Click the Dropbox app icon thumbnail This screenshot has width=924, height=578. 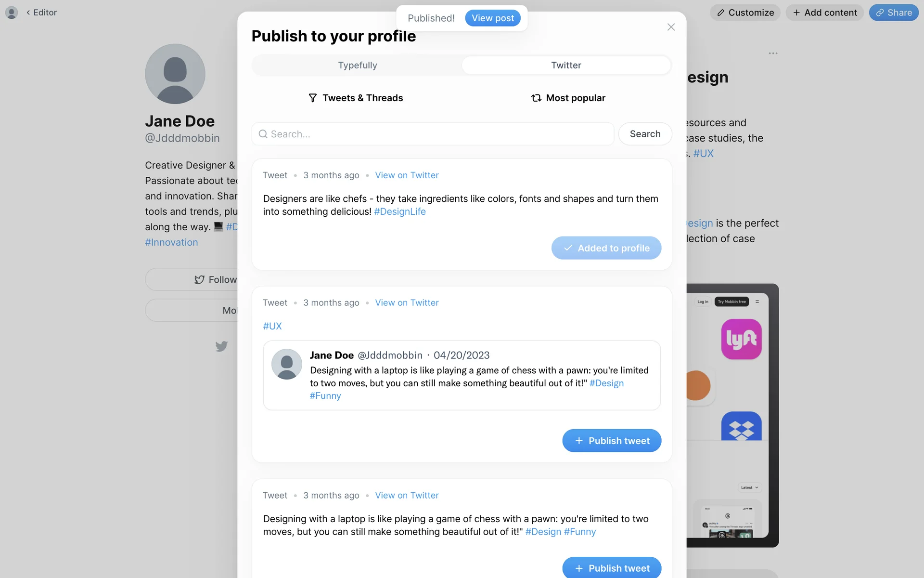tap(741, 427)
